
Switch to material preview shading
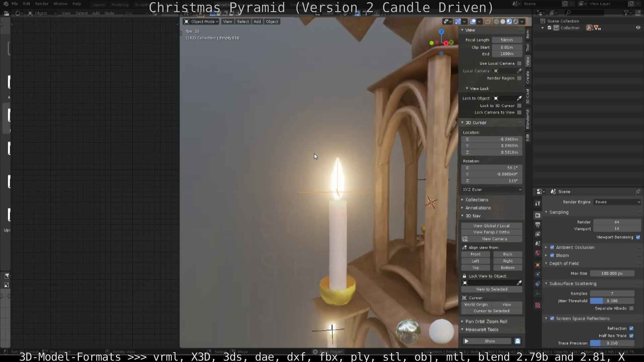tap(509, 21)
